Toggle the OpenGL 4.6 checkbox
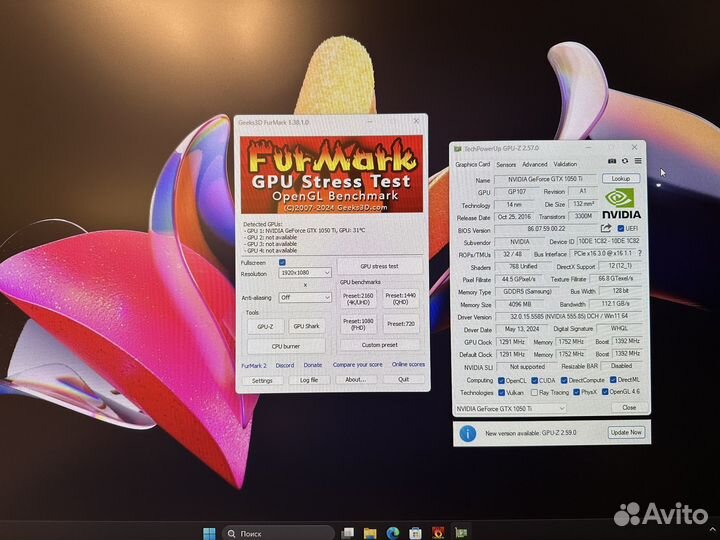Screen dimensions: 720x540 point(605,392)
